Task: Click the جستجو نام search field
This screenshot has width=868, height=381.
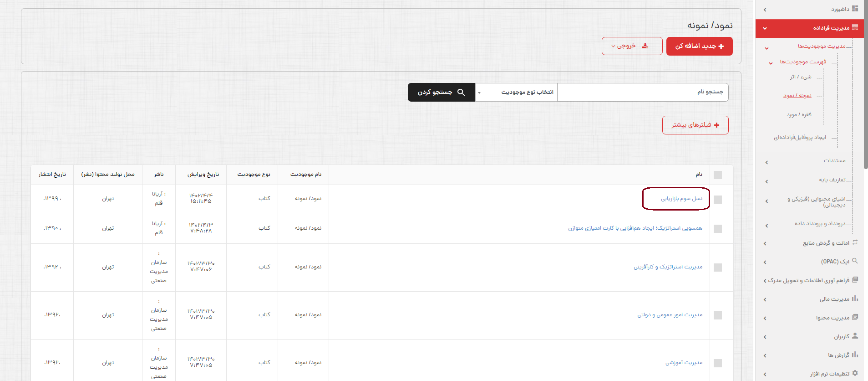Action: click(x=642, y=93)
